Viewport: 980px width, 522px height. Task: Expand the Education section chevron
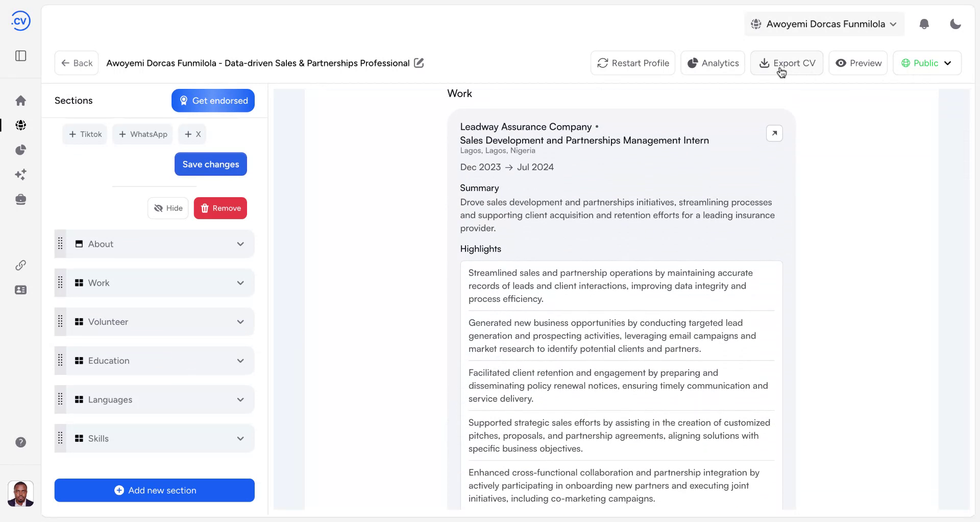(240, 361)
